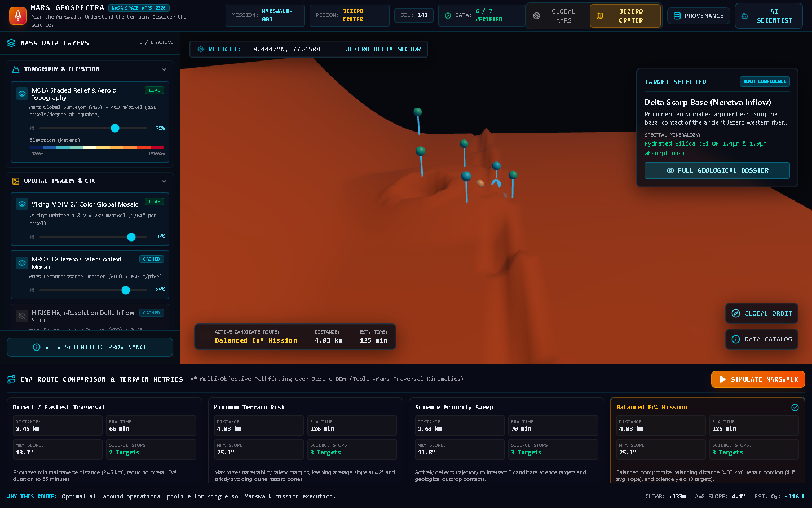Image resolution: width=812 pixels, height=508 pixels.
Task: Click the Topography & Elevation mountain icon
Action: [x=16, y=69]
